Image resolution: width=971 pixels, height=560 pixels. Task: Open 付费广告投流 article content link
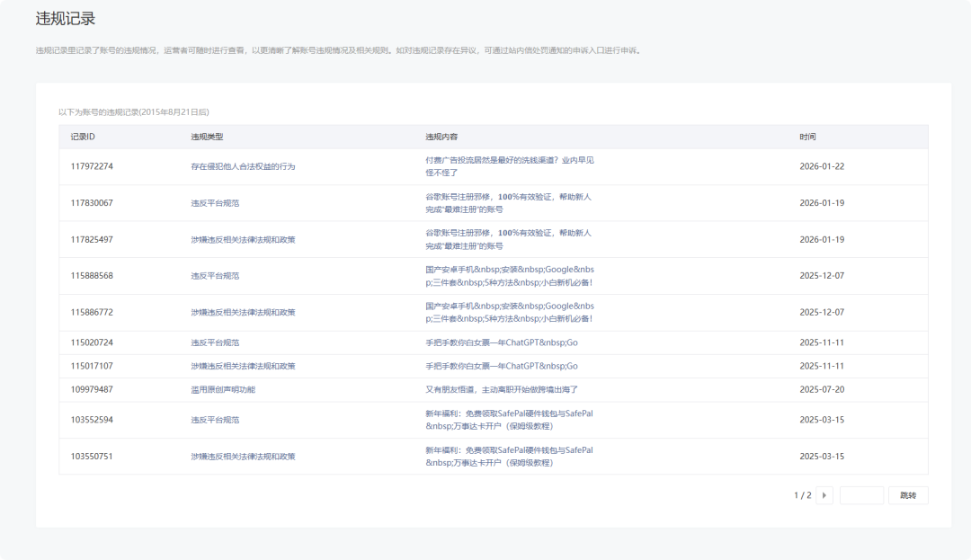point(510,166)
